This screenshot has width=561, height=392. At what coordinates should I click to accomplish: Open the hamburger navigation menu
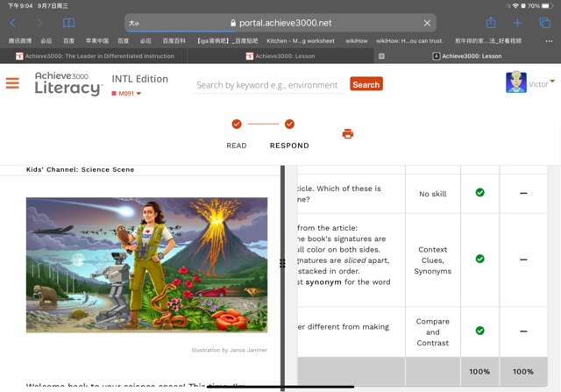12,82
